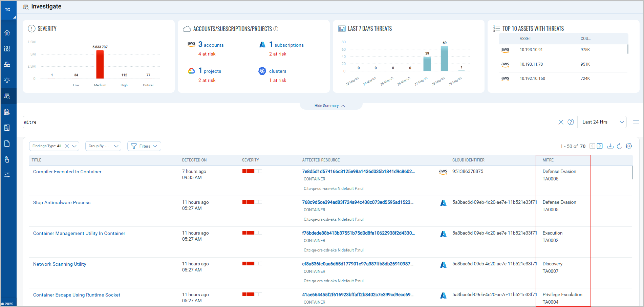The image size is (644, 307).
Task: Open the compliance sidebar icon
Action: [7, 112]
